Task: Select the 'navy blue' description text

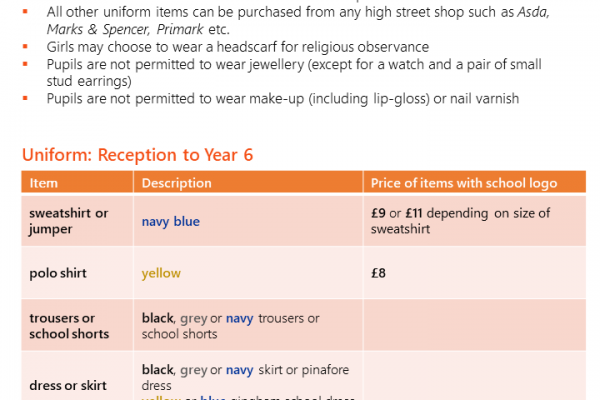Action: coord(171,221)
